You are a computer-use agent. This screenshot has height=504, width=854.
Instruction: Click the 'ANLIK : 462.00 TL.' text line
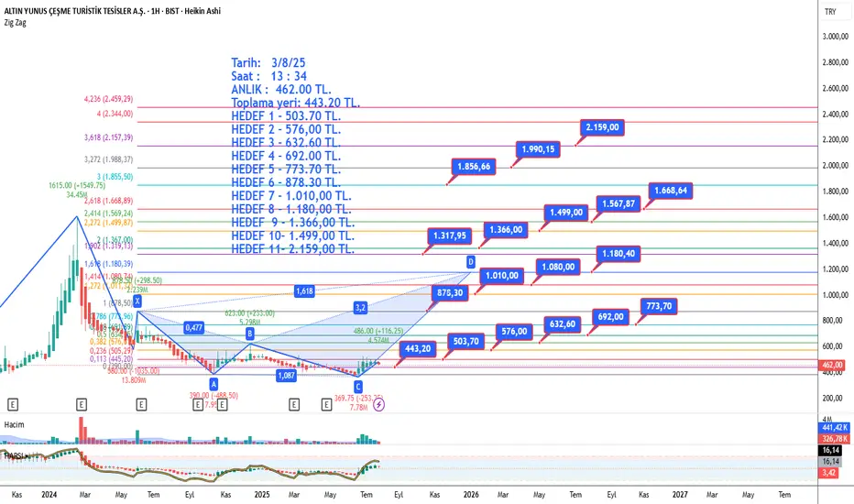[281, 90]
